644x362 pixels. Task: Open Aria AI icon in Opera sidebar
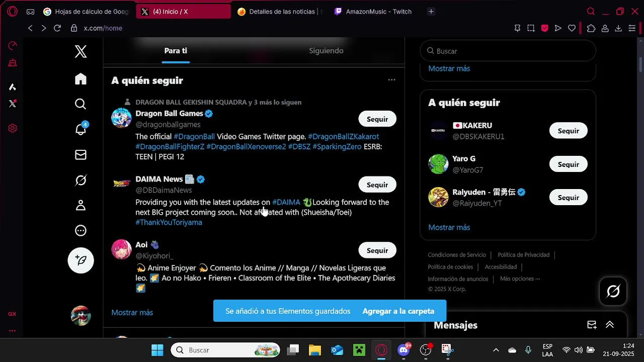[13, 87]
